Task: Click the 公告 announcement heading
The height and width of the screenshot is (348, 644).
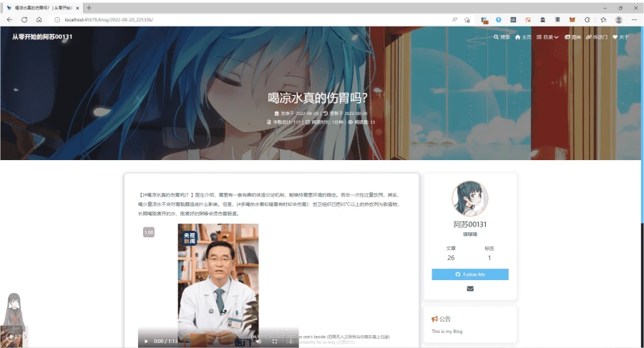Action: pyautogui.click(x=441, y=319)
